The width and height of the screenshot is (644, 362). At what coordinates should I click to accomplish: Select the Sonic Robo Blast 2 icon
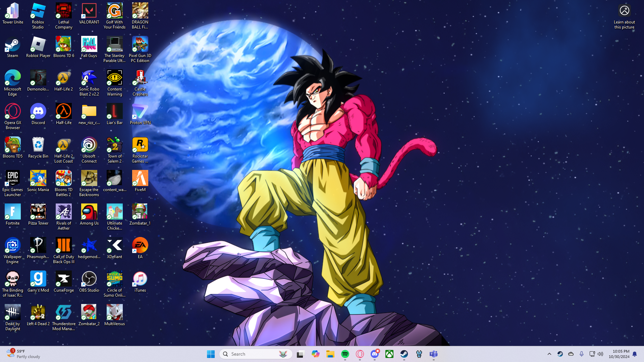tap(89, 83)
